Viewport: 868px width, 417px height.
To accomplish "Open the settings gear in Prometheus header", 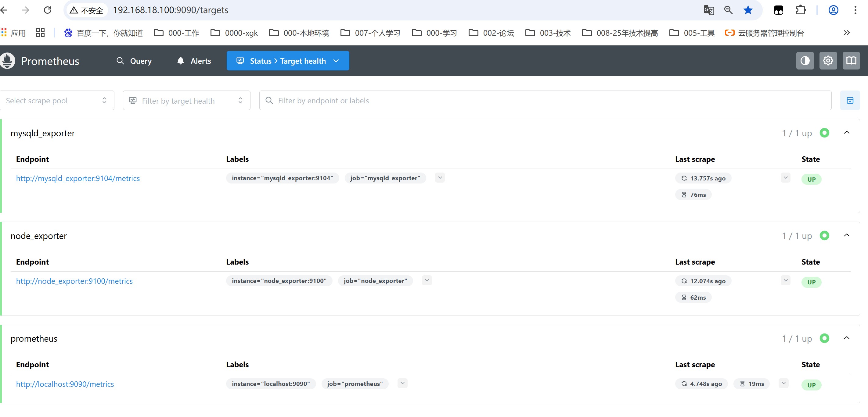I will (828, 61).
